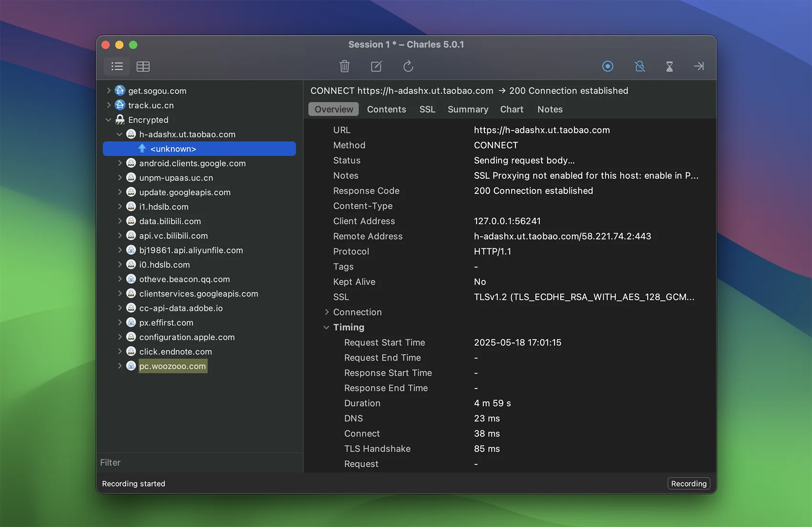
Task: Close the Charles window
Action: [106, 45]
